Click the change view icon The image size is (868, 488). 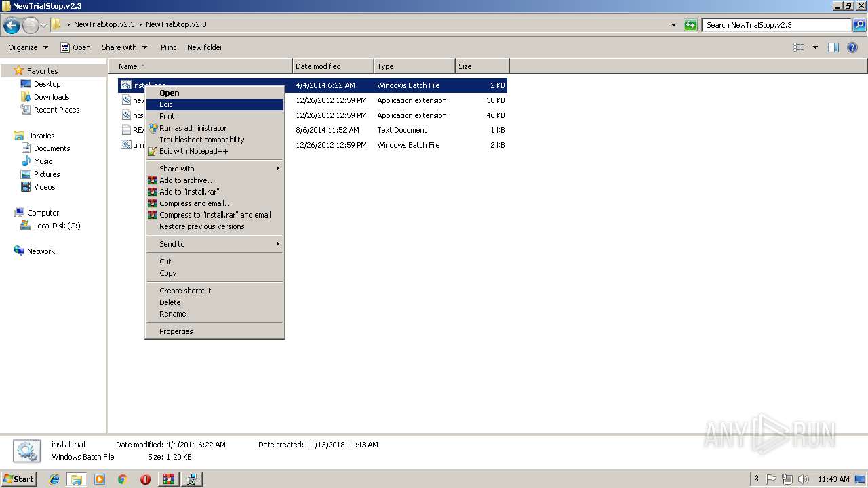pos(799,47)
